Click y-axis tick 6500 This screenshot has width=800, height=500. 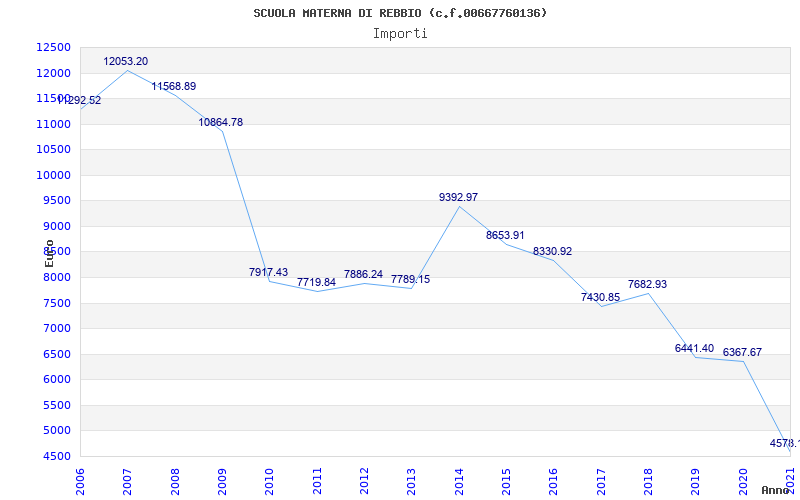(56, 354)
